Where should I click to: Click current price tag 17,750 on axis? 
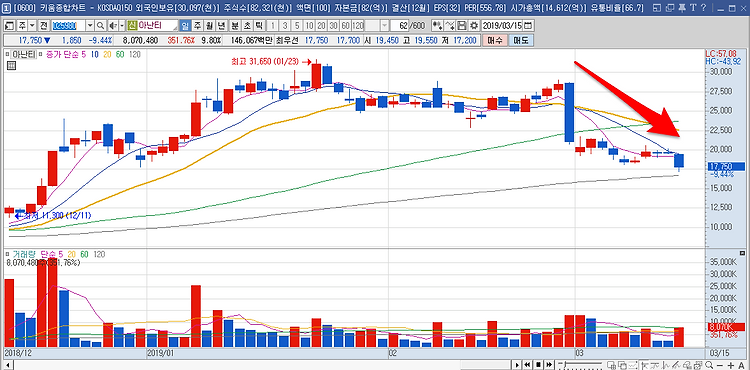725,167
